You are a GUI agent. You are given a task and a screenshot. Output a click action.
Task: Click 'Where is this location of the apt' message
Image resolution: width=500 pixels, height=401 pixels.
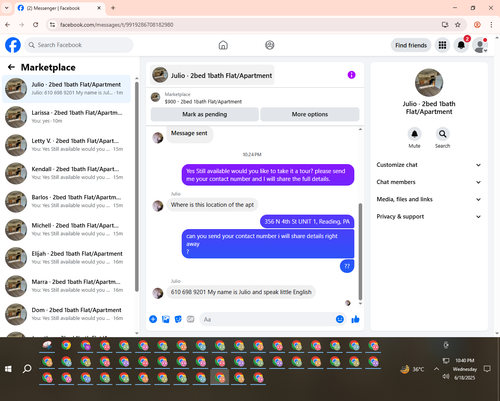pyautogui.click(x=212, y=205)
